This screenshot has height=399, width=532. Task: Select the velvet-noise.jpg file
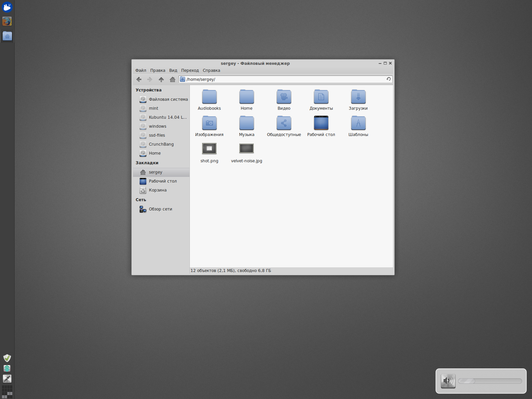pos(247,152)
